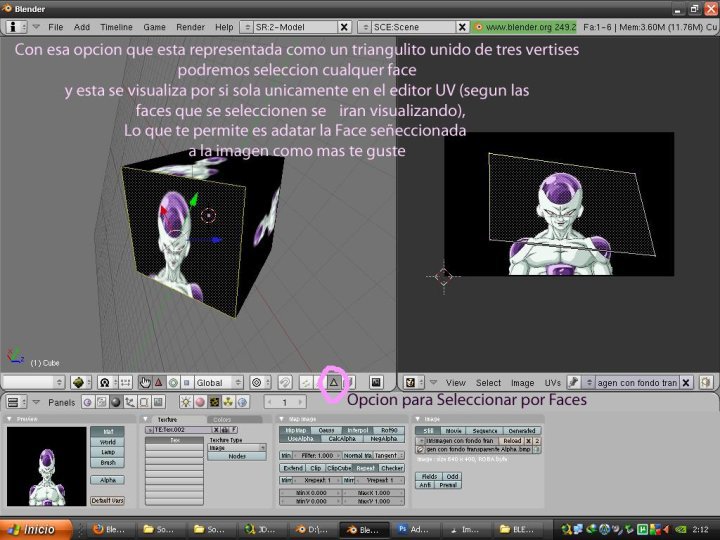This screenshot has height=540, width=720.
Task: Open the Object context axes button
Action: (x=130, y=402)
